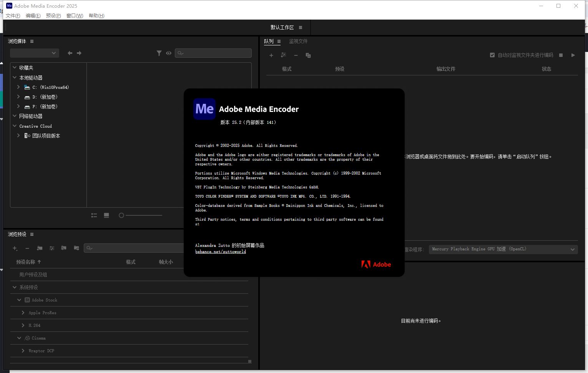The width and height of the screenshot is (588, 373).
Task: Click the add source plus icon in queue
Action: [271, 55]
